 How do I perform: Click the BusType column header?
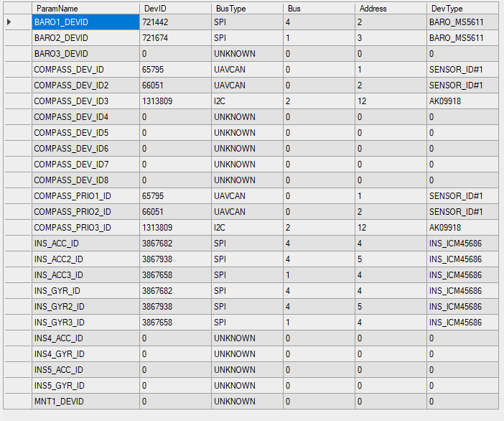pyautogui.click(x=247, y=9)
